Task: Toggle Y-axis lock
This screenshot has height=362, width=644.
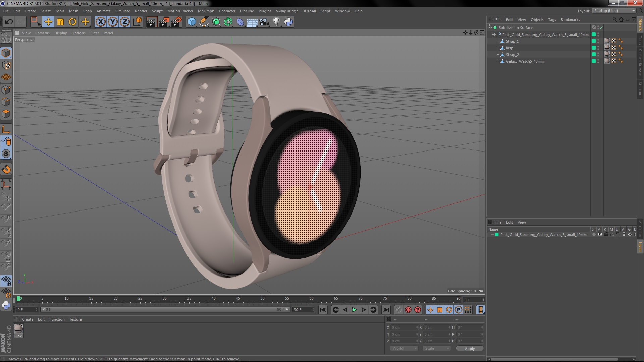Action: click(113, 22)
